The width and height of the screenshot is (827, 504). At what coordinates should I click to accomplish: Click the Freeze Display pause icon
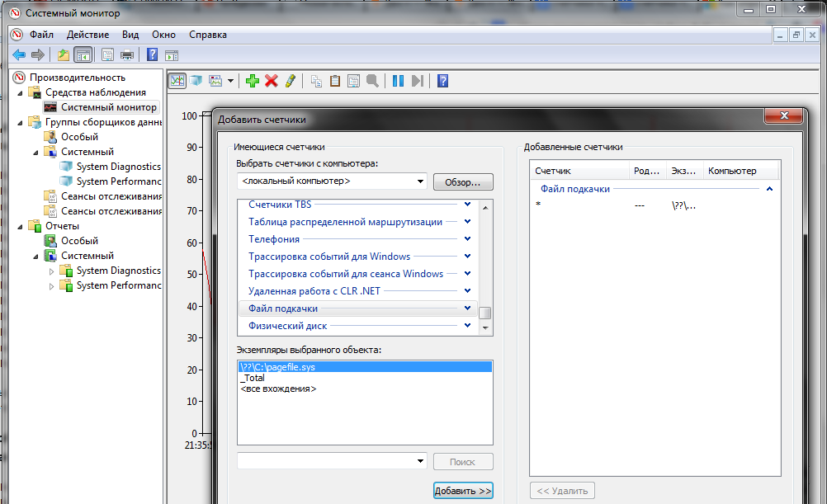[x=398, y=81]
